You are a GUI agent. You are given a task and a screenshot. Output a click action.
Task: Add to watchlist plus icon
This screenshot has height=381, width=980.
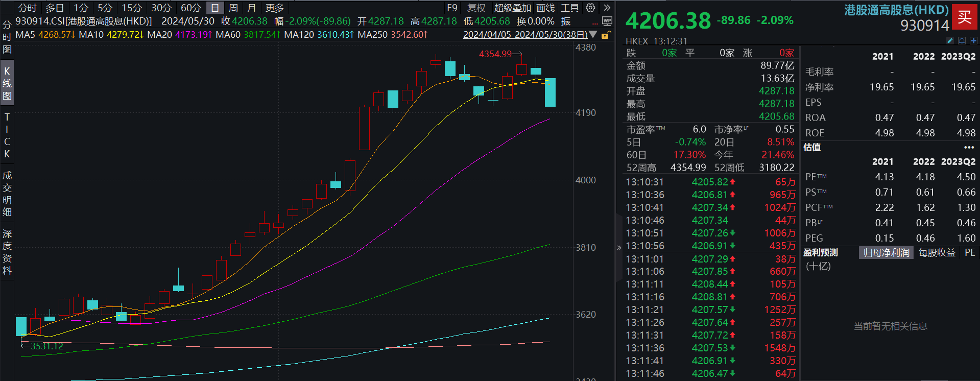coord(973,40)
